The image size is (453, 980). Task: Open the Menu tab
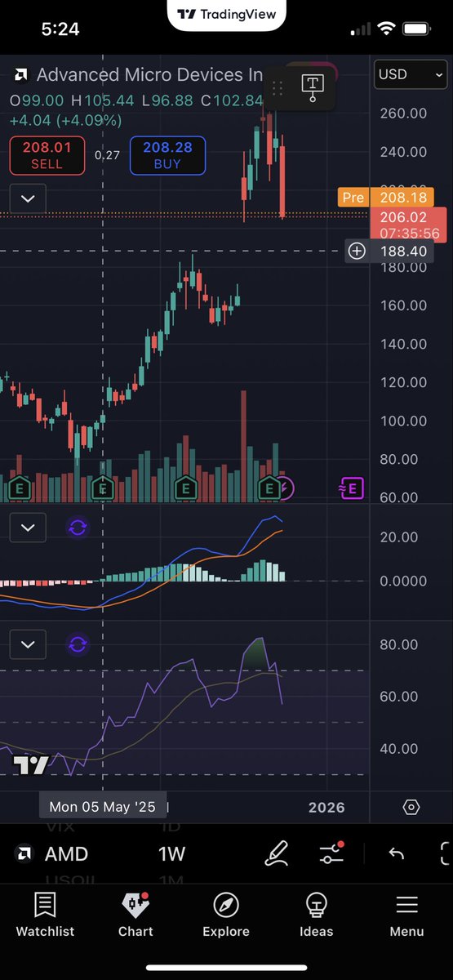coord(406,914)
